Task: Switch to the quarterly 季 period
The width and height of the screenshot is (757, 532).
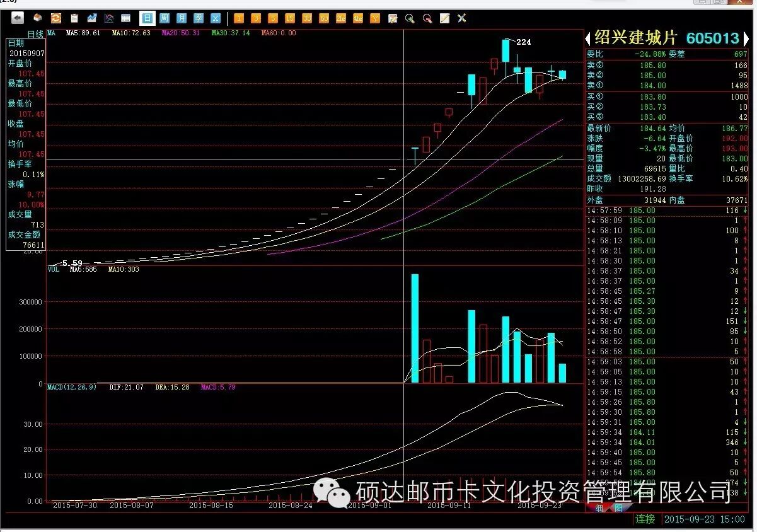Action: coord(199,18)
